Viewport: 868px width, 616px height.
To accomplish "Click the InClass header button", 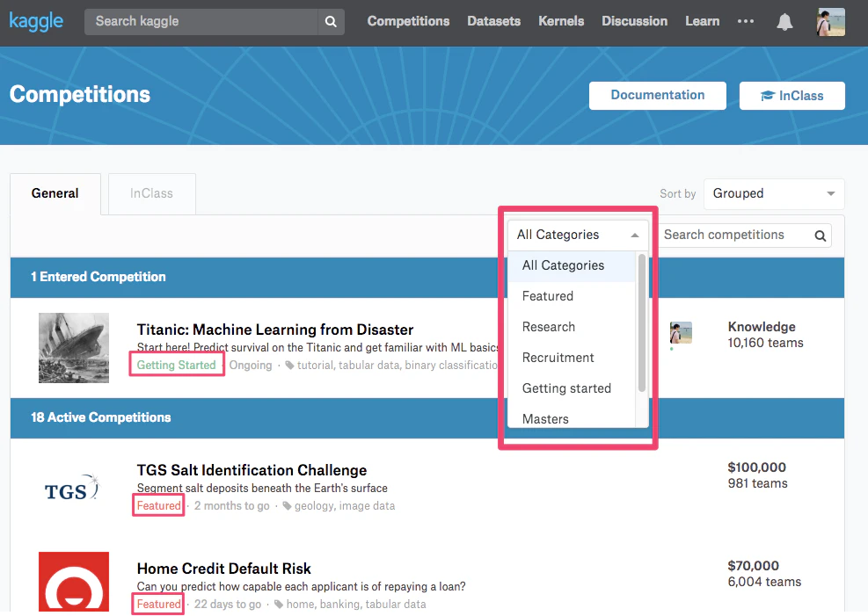I will click(792, 96).
